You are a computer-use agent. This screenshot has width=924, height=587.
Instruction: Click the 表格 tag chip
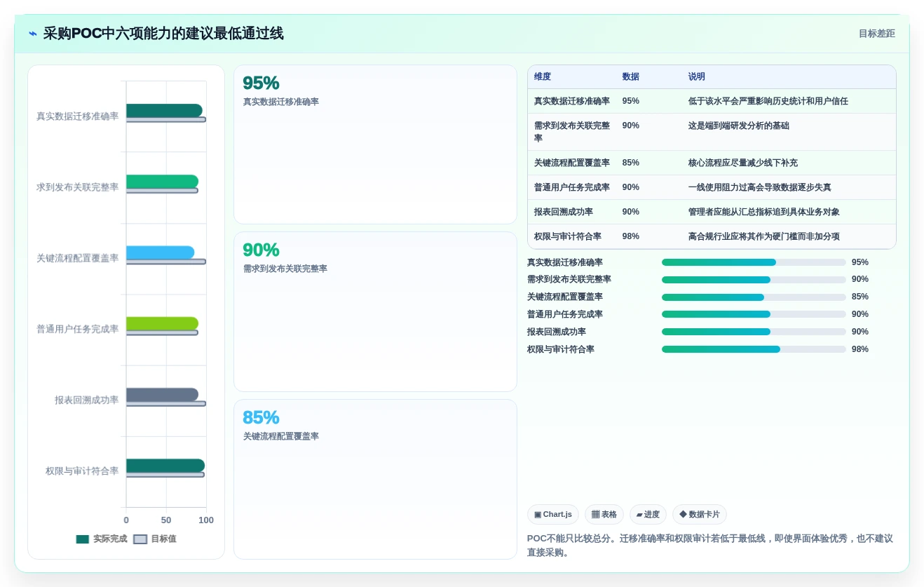click(604, 514)
